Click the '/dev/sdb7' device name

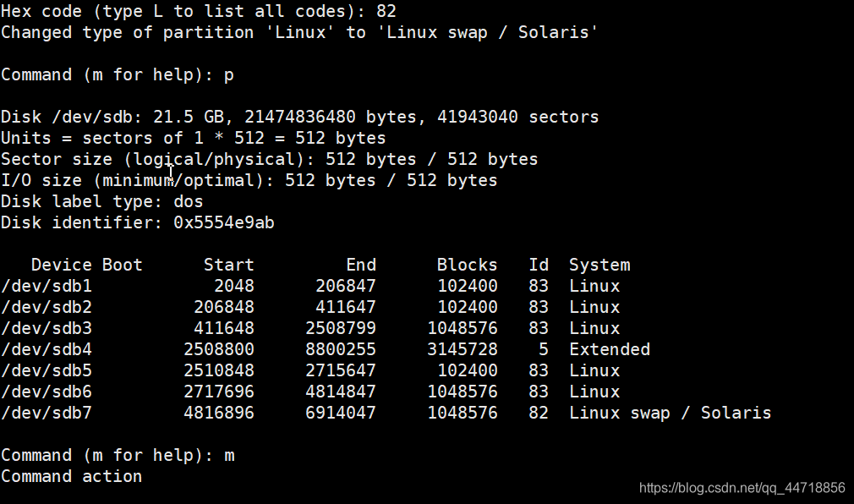47,413
